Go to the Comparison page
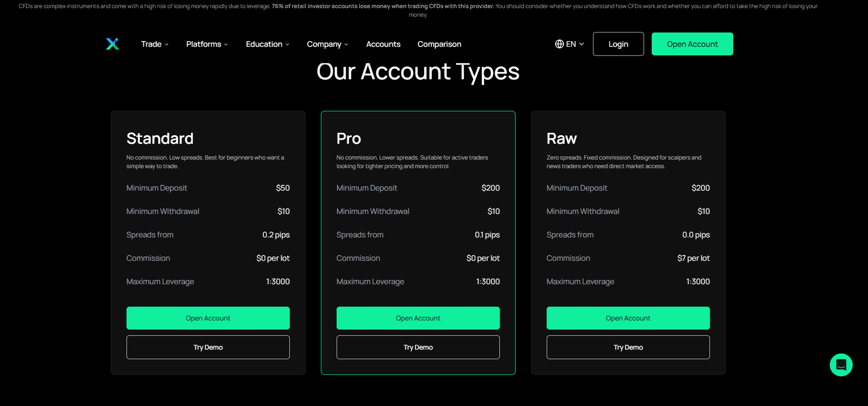This screenshot has height=406, width=868. (439, 44)
